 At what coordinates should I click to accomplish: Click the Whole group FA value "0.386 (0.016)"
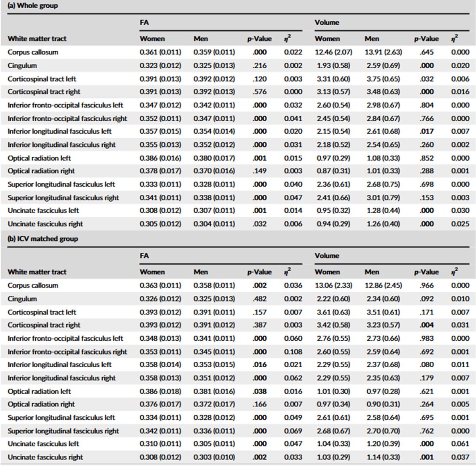tap(160, 158)
